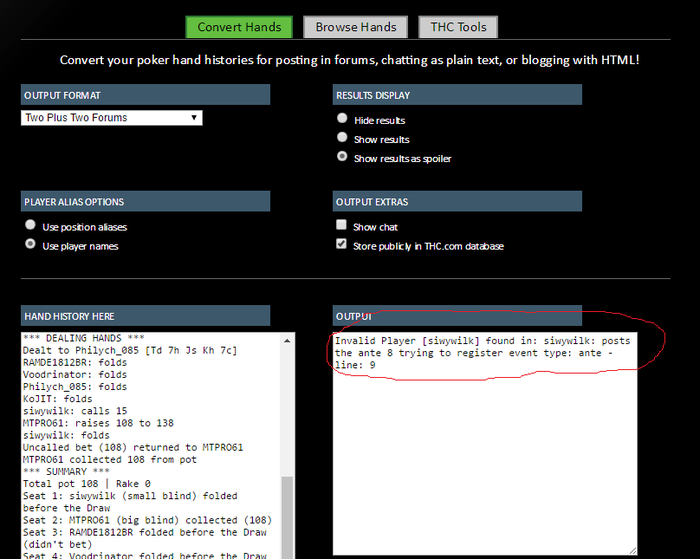This screenshot has width=700, height=559.
Task: Click the 'MTPRO61: raises 108 to 138' line
Action: pyautogui.click(x=98, y=423)
